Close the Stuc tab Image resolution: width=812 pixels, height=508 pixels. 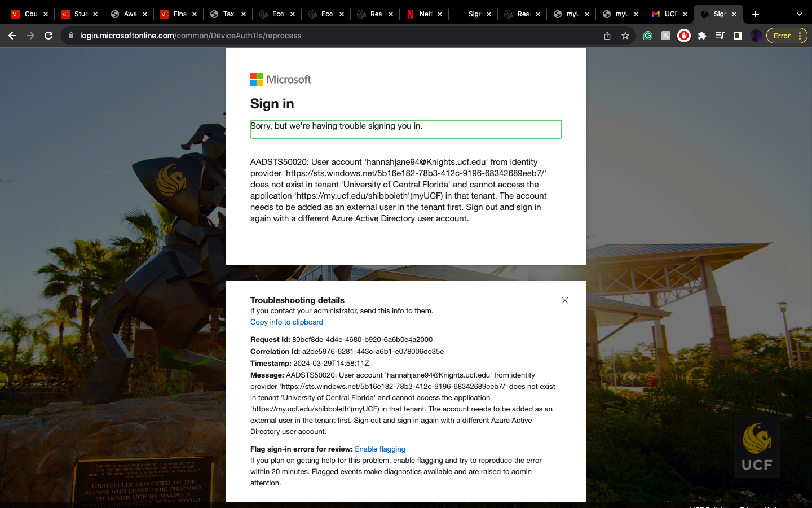(95, 14)
